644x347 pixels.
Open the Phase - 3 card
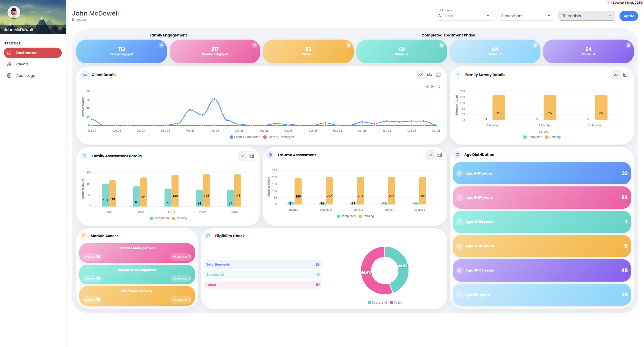point(495,51)
